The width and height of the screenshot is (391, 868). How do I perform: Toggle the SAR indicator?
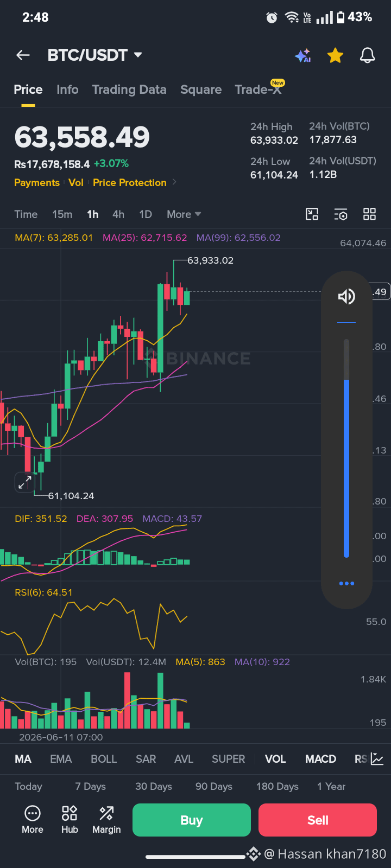[146, 759]
